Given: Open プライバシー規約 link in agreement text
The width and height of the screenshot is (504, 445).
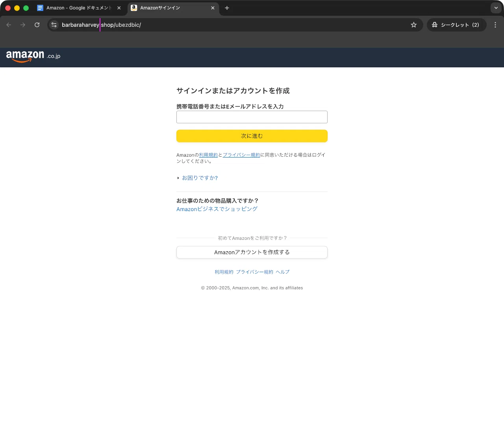Looking at the screenshot, I should pos(241,155).
